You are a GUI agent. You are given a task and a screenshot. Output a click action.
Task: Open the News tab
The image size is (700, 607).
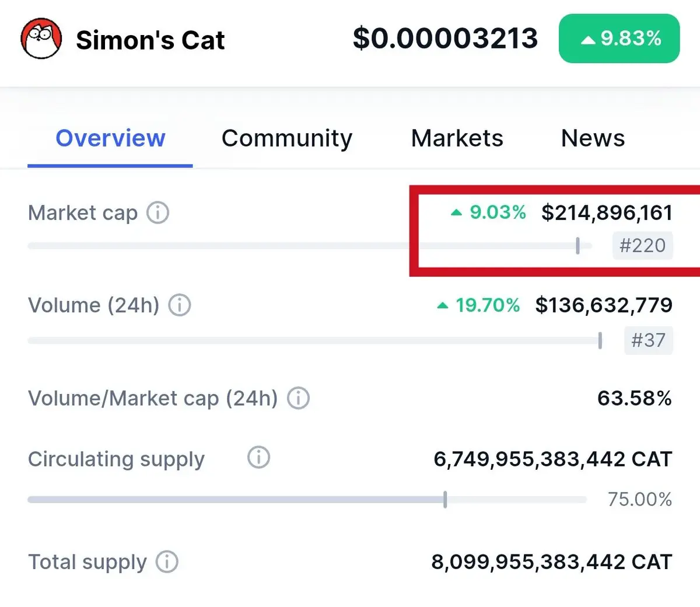[593, 138]
